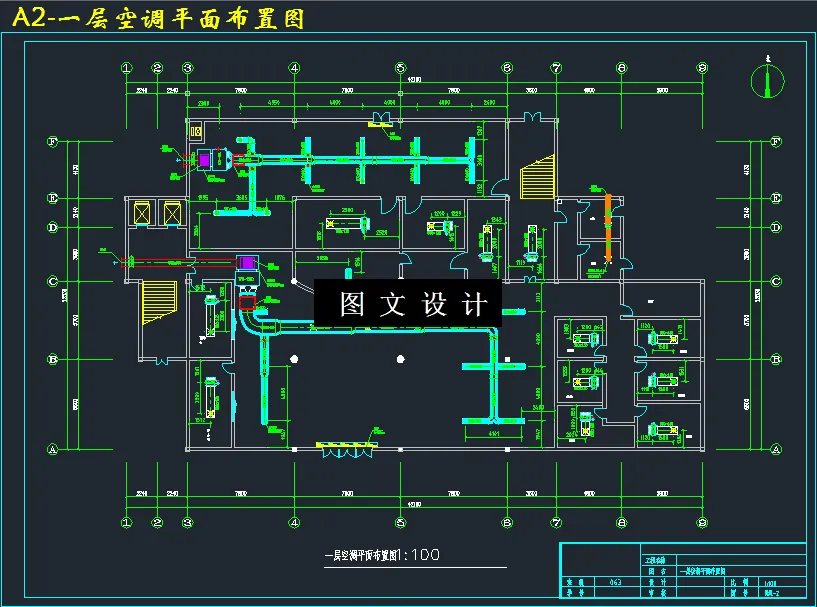Select the hatched stair at the right side
Image resolution: width=817 pixels, height=607 pixels.
pos(538,178)
